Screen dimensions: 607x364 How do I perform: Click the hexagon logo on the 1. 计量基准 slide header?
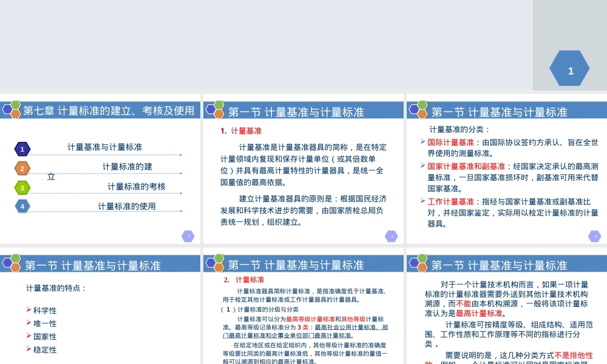(215, 110)
